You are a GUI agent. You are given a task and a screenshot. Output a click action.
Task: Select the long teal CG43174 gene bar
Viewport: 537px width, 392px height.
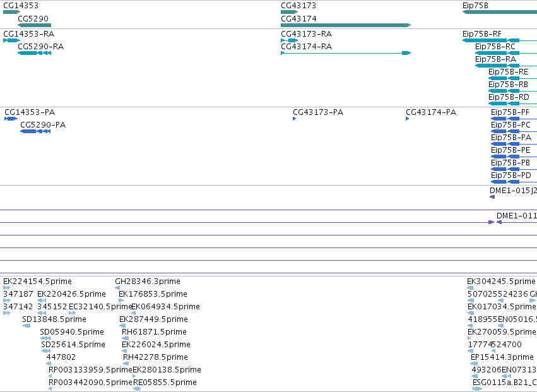346,25
